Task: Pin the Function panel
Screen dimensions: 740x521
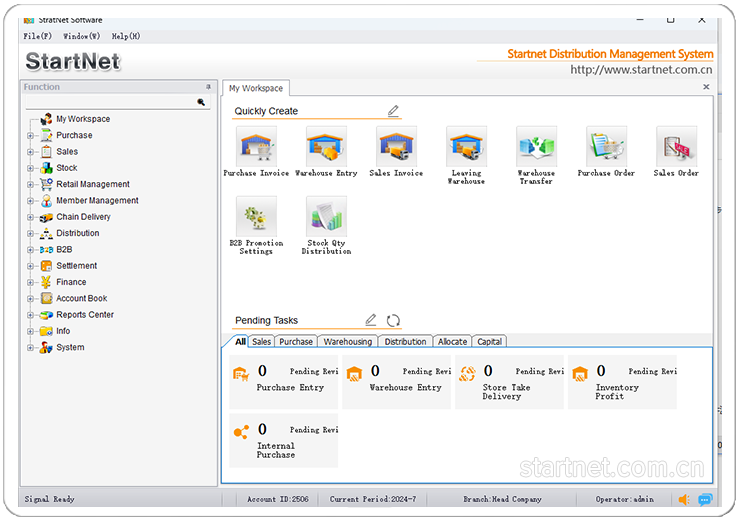Action: pos(208,87)
